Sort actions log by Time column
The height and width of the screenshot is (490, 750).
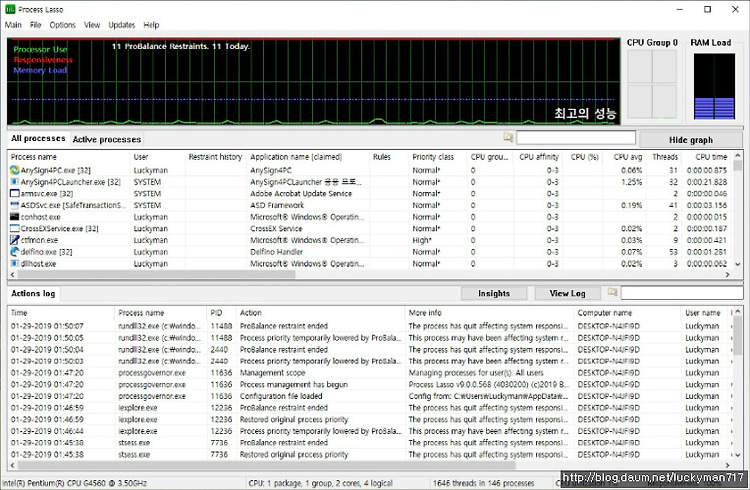(x=61, y=313)
